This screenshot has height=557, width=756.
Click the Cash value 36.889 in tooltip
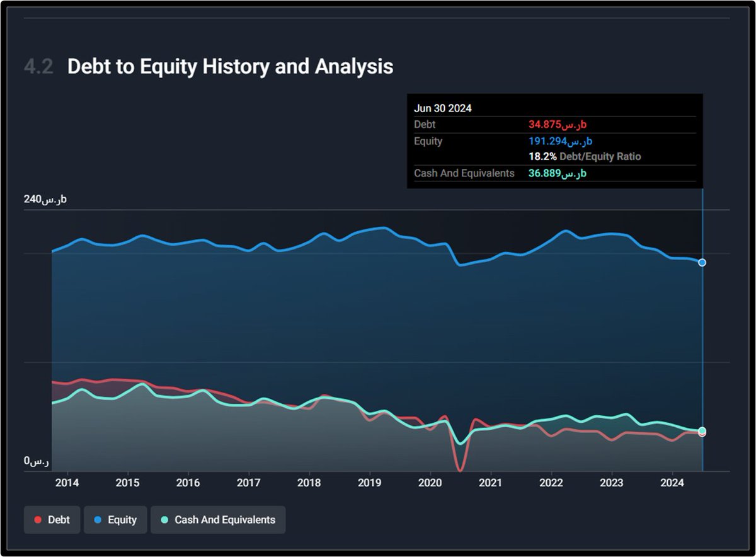click(558, 173)
